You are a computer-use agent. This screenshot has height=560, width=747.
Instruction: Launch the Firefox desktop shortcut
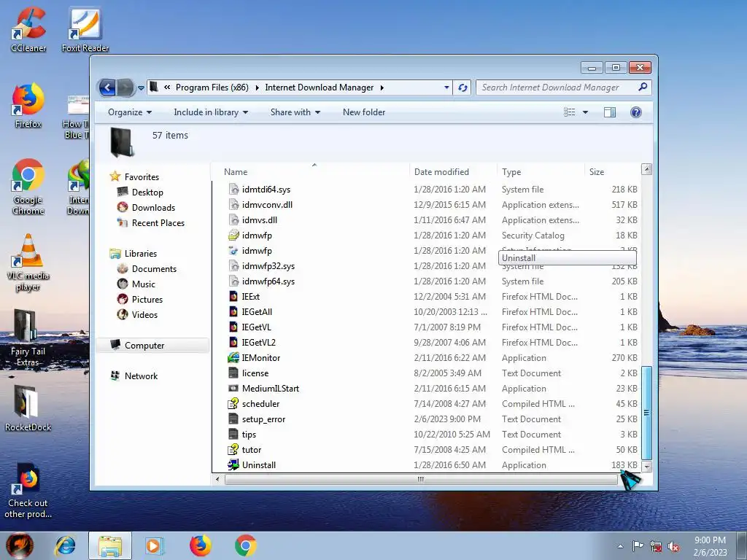click(28, 106)
